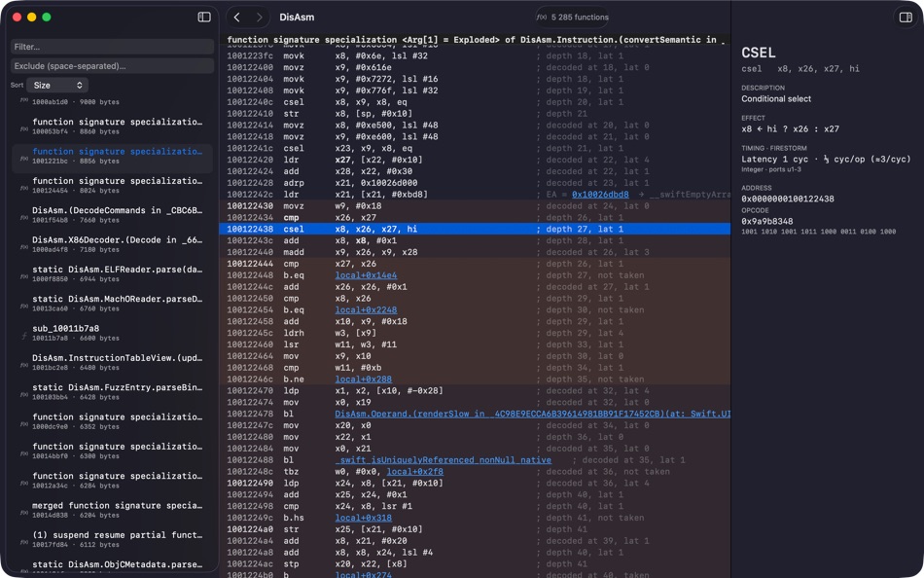
Task: Click function icon beside DisAsm.X86Decoder item
Action: (x=24, y=246)
